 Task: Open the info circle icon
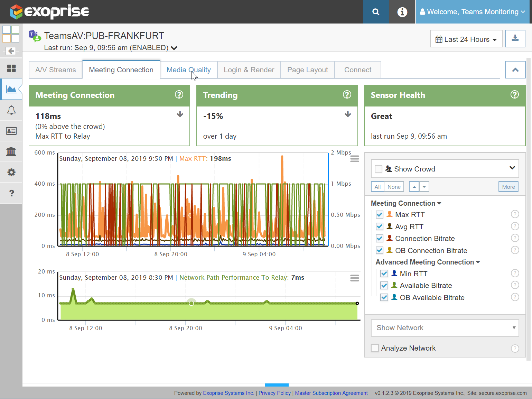[x=402, y=12]
